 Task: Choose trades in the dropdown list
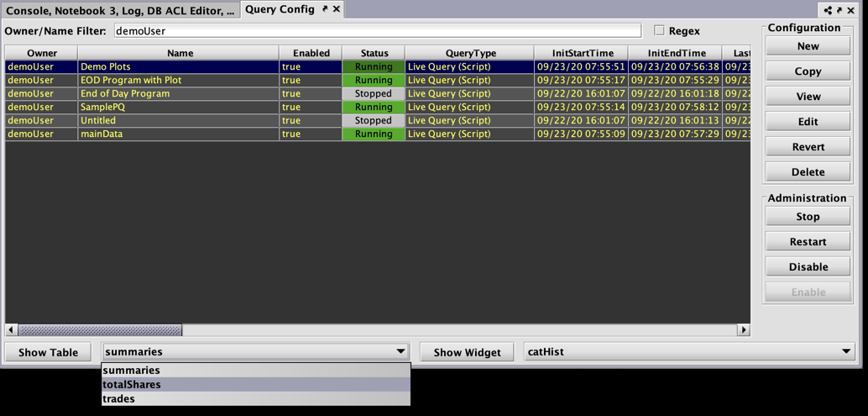click(118, 399)
